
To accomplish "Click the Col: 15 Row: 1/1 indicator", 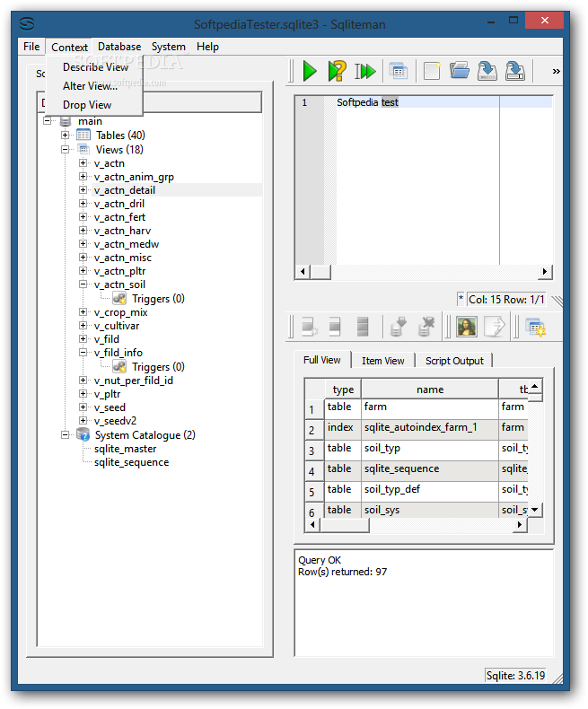I will (x=506, y=300).
